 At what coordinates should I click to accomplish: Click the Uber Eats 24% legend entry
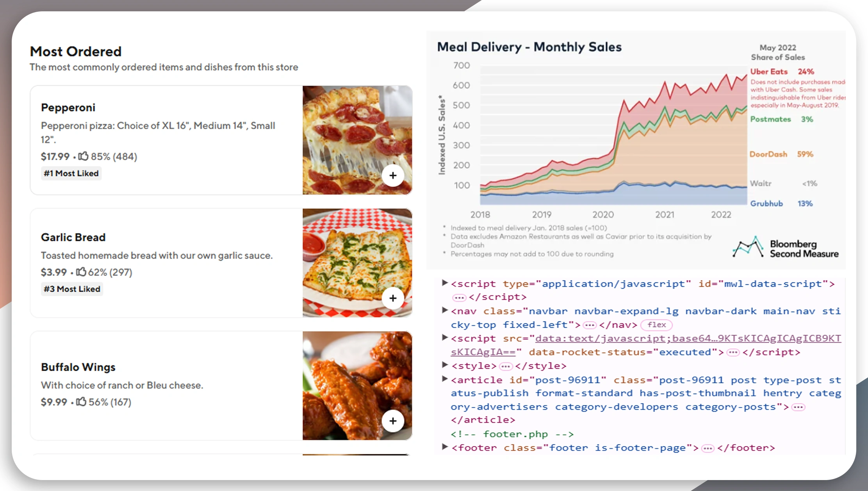782,71
